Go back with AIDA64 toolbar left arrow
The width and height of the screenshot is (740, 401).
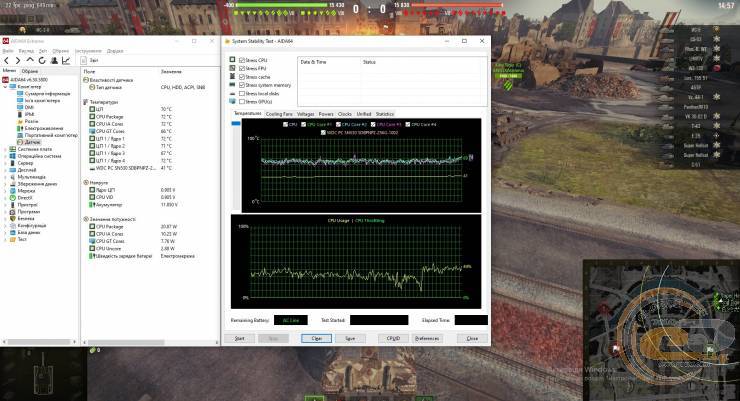click(x=7, y=60)
